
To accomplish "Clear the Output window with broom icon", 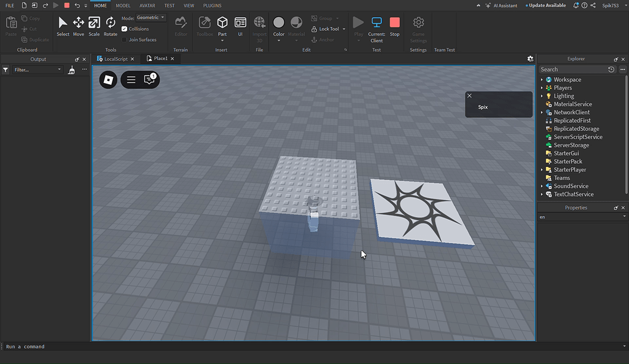I will (x=71, y=70).
